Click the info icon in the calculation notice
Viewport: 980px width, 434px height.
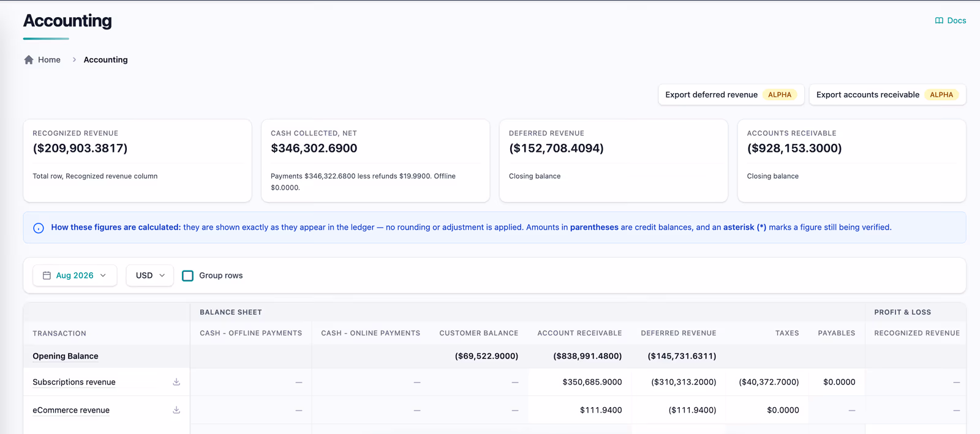point(39,228)
